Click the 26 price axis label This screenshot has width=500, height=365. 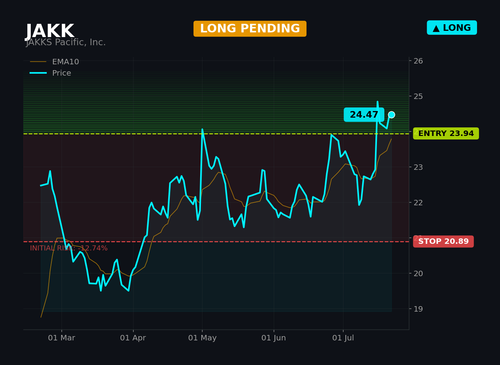tap(418, 61)
